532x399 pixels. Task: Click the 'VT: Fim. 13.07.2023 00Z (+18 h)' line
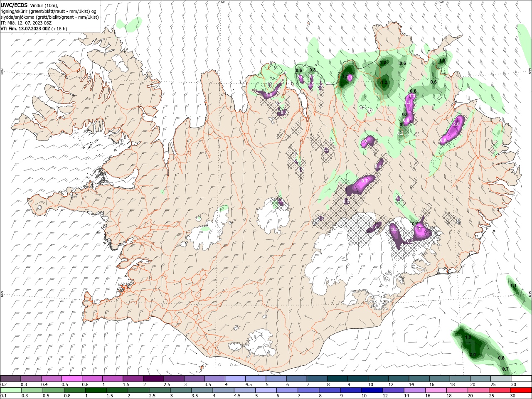tap(34, 29)
